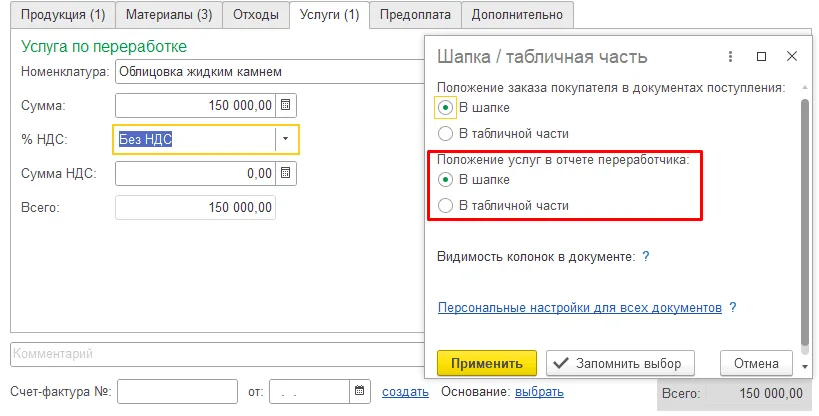This screenshot has height=416, width=819.
Task: Click the создать invoice link
Action: (x=405, y=391)
